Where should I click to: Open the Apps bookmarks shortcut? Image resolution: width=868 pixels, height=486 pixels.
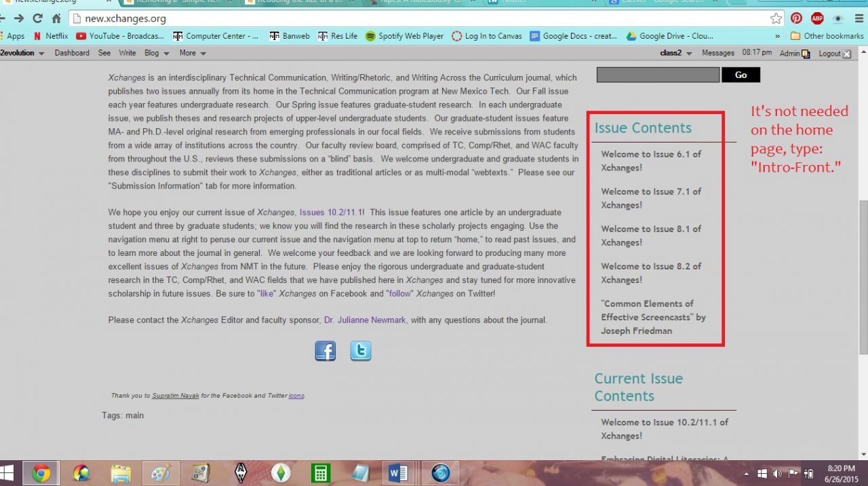point(13,36)
